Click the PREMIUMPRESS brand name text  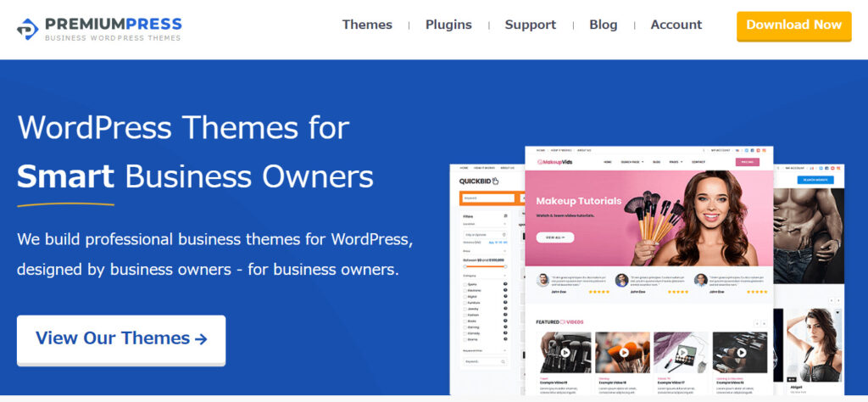point(113,24)
